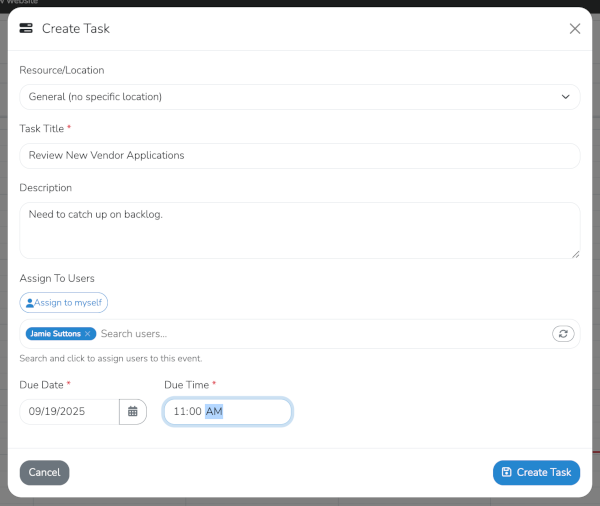Click the Due Date text field
The height and width of the screenshot is (506, 600).
pyautogui.click(x=69, y=411)
